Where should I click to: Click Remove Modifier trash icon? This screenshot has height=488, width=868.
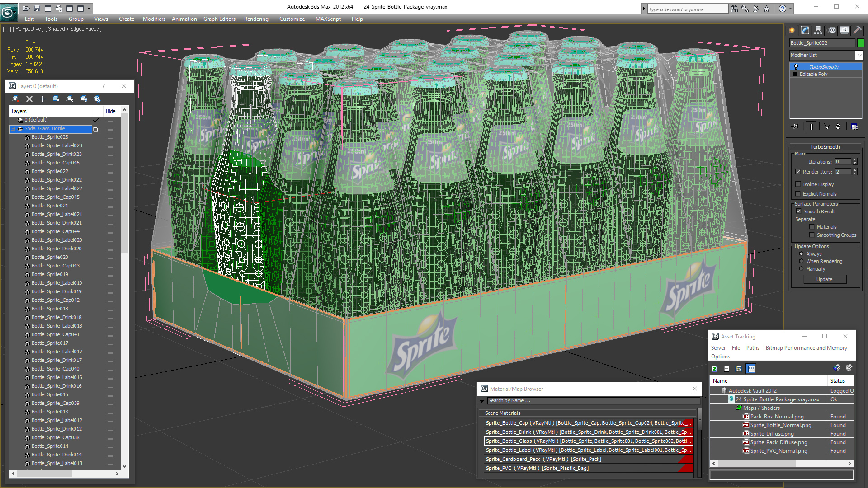pyautogui.click(x=838, y=127)
